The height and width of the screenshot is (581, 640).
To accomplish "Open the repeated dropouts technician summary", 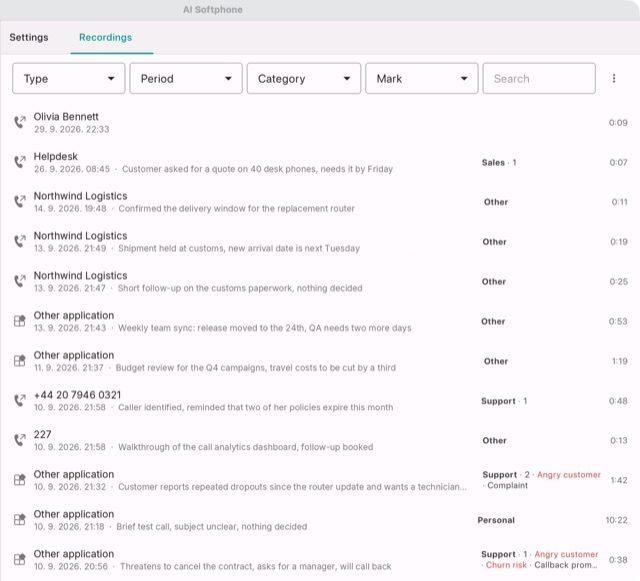I will pyautogui.click(x=292, y=487).
